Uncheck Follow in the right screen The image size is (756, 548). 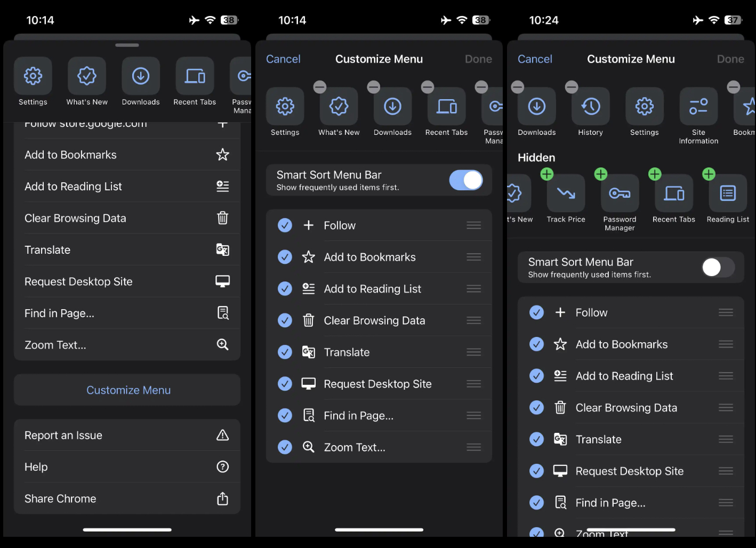537,312
